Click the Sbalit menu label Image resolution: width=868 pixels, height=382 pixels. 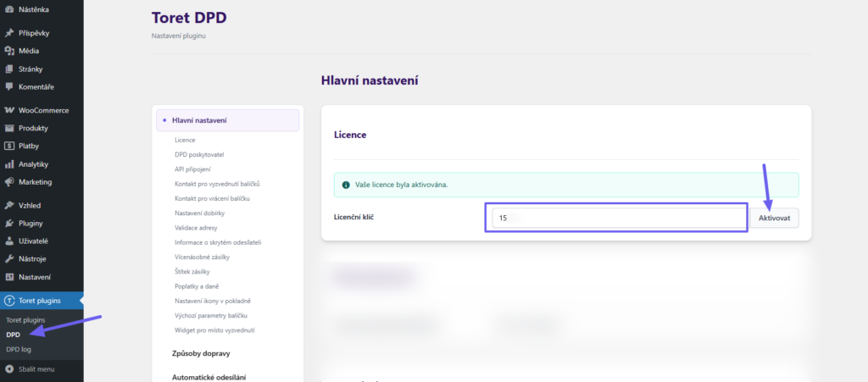coord(36,368)
